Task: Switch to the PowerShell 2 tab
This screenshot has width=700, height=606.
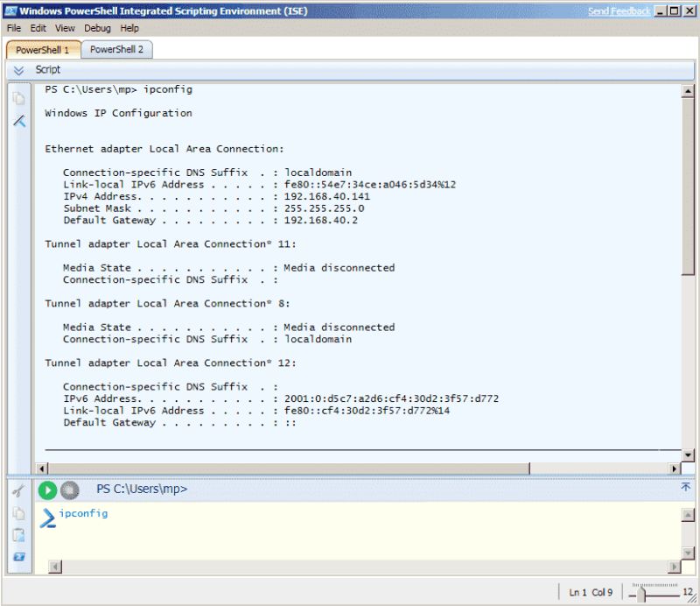Action: coord(116,50)
